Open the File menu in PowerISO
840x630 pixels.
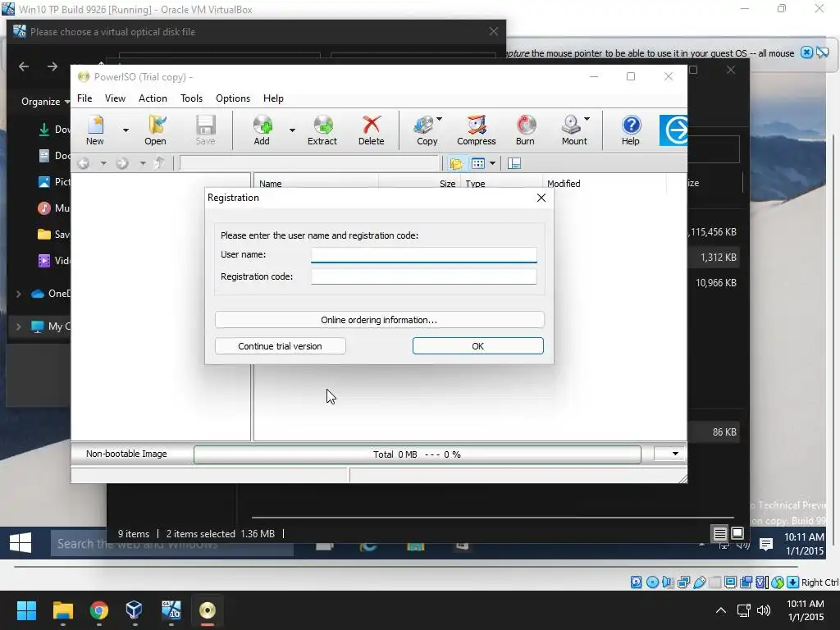point(84,98)
